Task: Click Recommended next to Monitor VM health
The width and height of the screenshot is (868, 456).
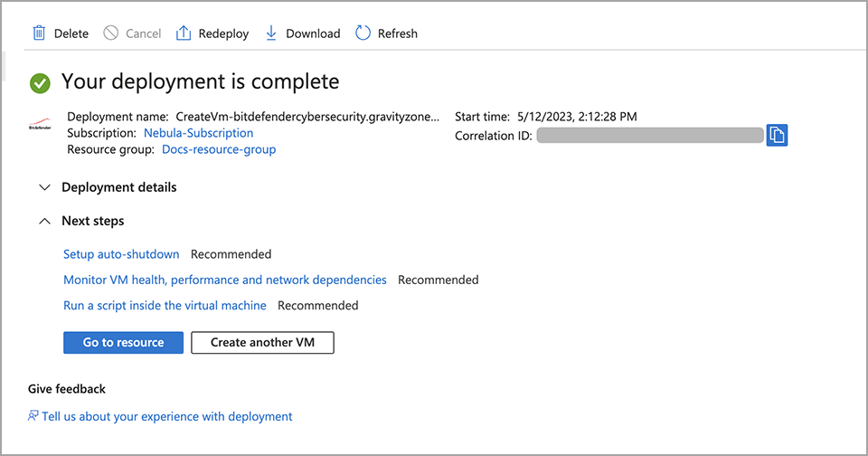Action: (438, 280)
